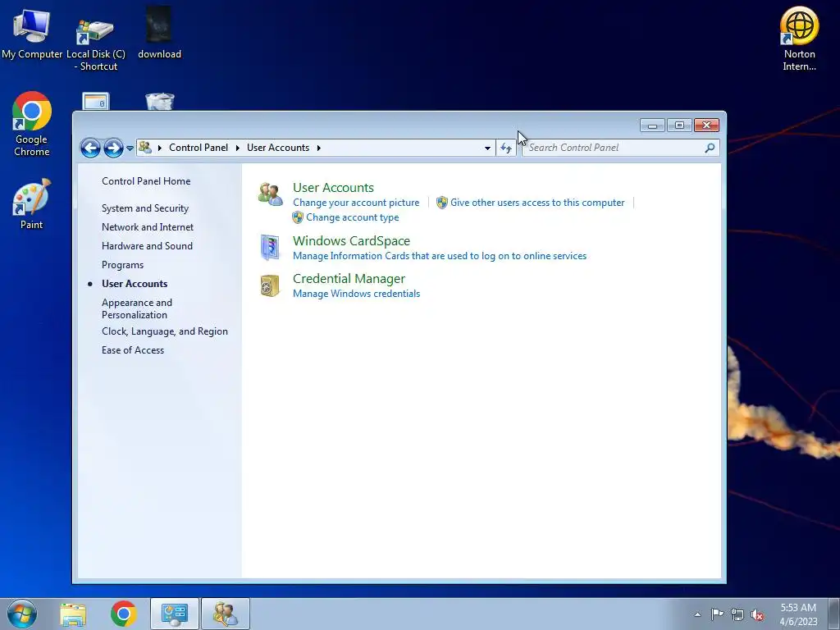840x630 pixels.
Task: Click the User Accounts icon in address bar
Action: point(145,148)
